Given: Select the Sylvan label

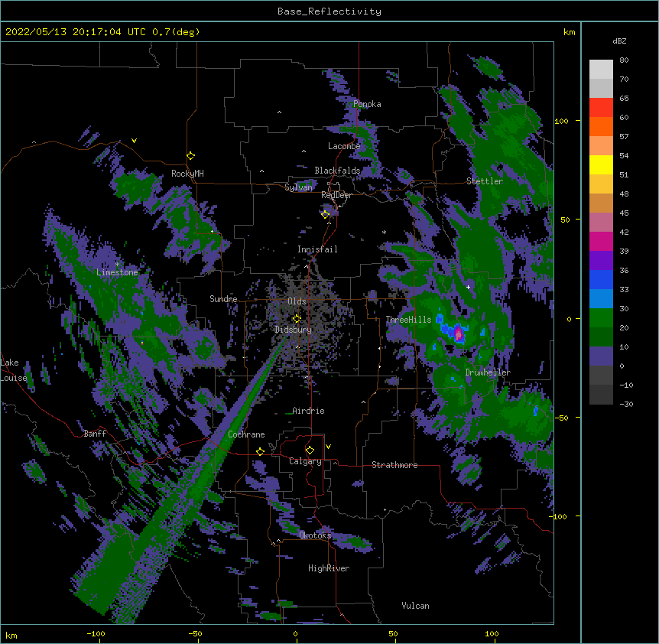Looking at the screenshot, I should [298, 187].
